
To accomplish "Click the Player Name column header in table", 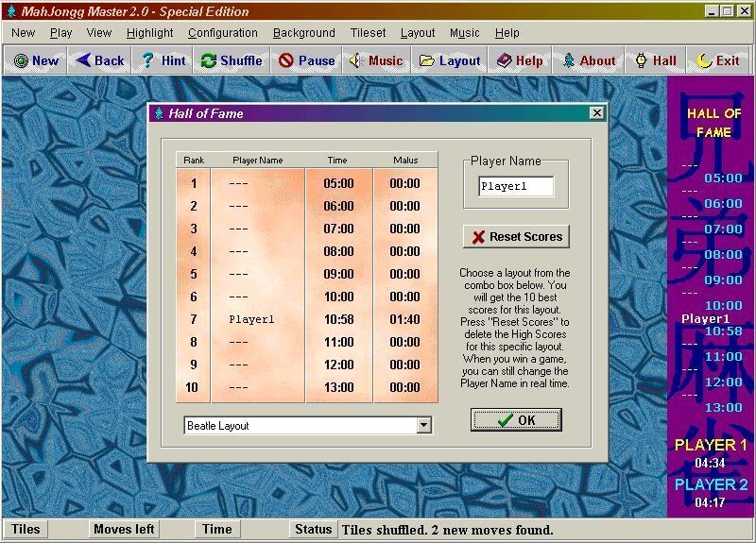I will click(x=257, y=160).
